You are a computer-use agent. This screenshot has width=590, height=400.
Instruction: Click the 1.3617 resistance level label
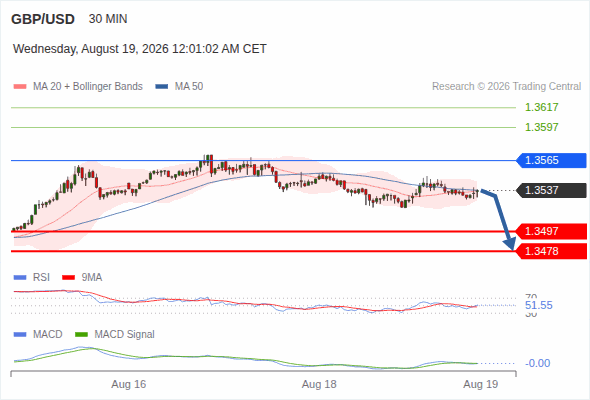coord(541,107)
